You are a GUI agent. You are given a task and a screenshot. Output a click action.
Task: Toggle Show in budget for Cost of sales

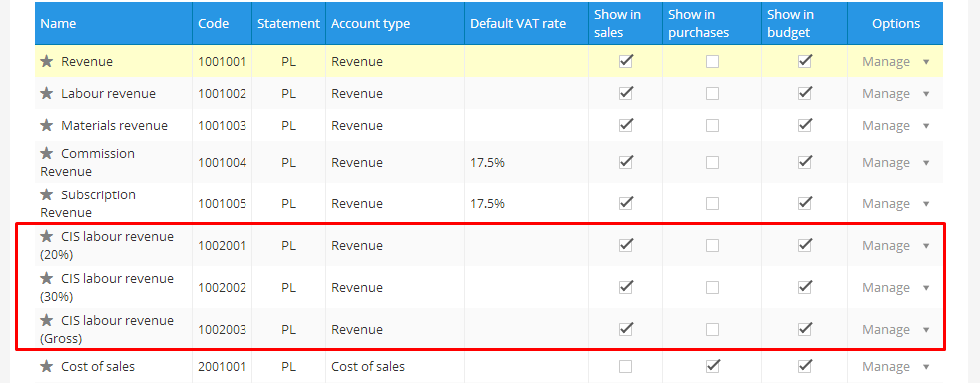point(805,366)
